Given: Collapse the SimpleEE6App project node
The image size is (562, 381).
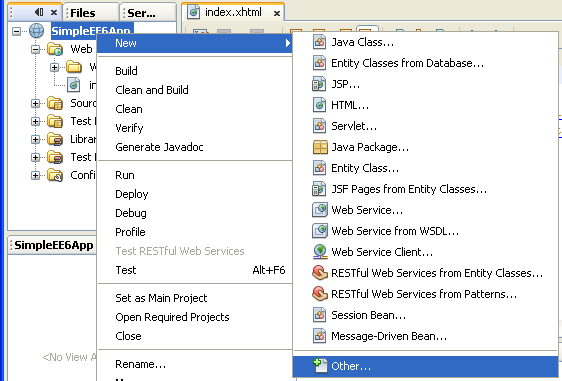Looking at the screenshot, I should coord(16,31).
